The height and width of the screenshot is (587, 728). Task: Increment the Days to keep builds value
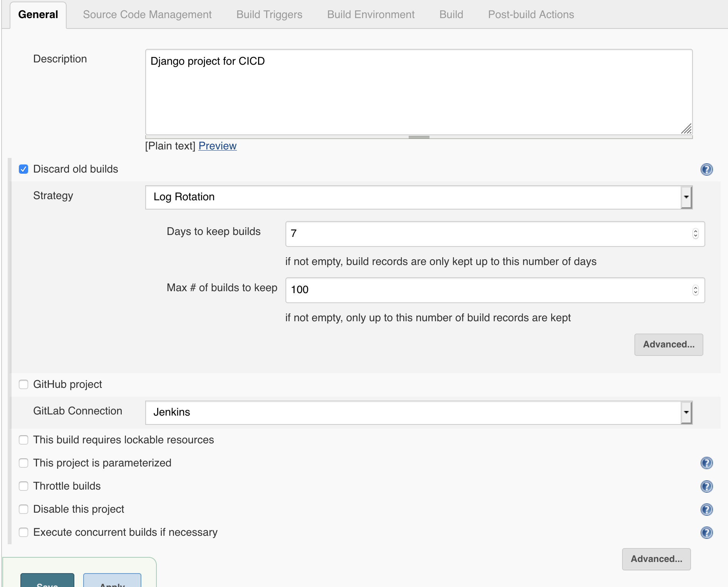tap(695, 231)
